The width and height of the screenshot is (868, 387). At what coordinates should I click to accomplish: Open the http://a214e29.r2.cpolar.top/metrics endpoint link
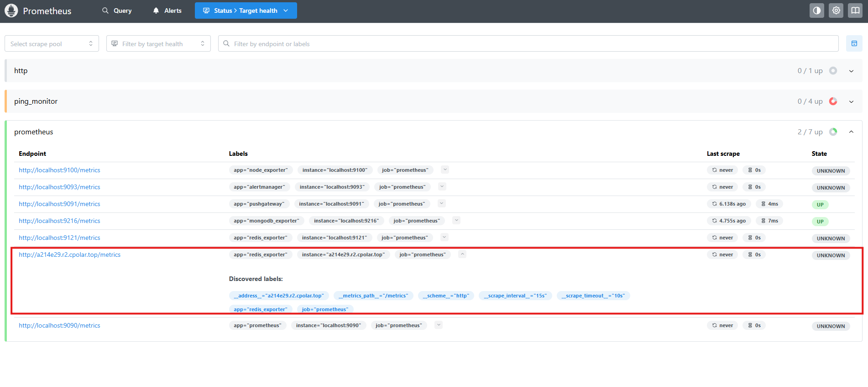(69, 254)
